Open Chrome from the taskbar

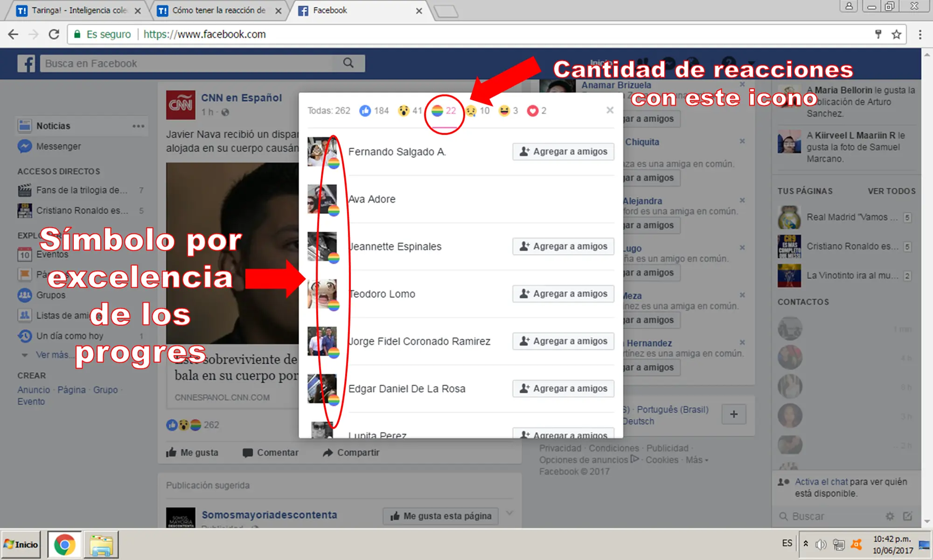64,544
